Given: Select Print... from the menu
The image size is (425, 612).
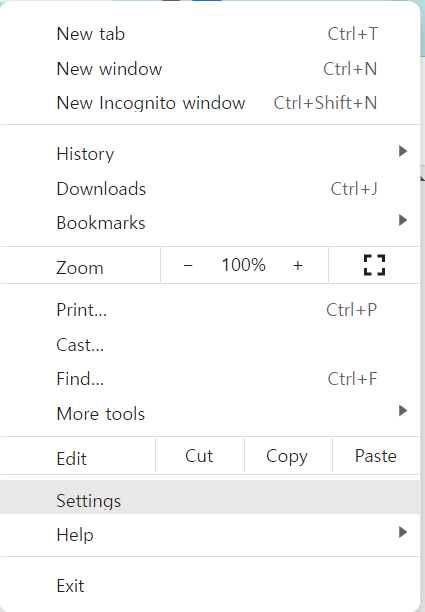Looking at the screenshot, I should (x=210, y=310).
